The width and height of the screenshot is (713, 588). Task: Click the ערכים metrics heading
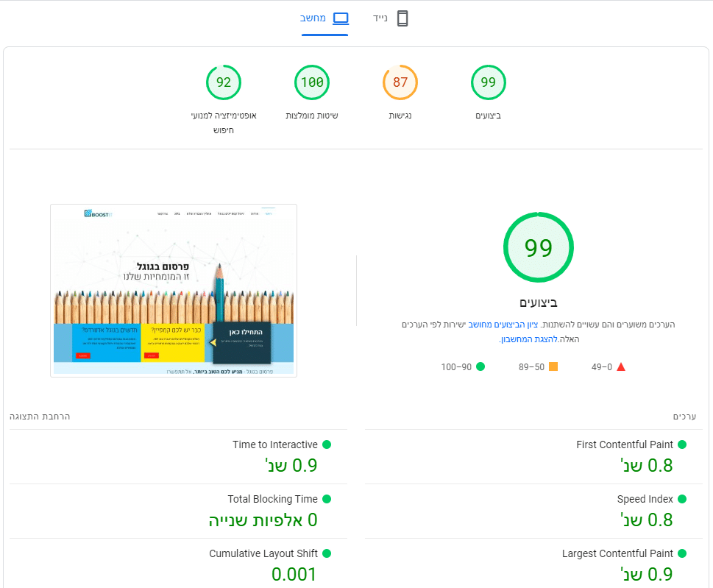684,417
